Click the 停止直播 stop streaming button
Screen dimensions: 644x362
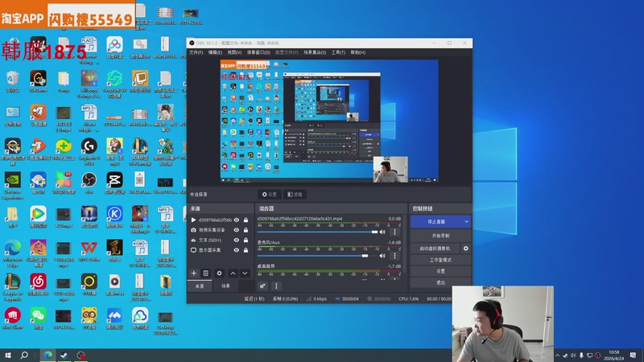[x=436, y=222]
